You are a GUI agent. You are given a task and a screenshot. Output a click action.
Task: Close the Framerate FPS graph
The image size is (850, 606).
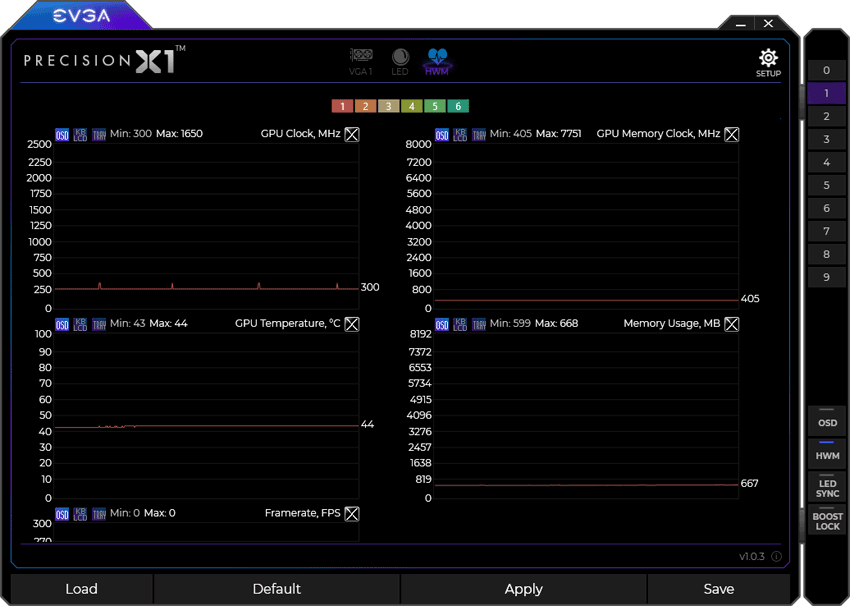(352, 514)
